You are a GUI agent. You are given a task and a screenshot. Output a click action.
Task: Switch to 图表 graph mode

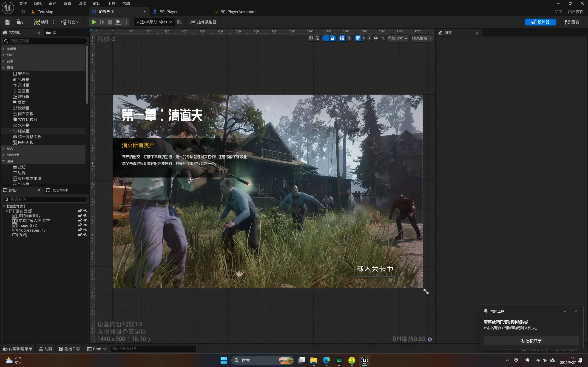coord(571,22)
